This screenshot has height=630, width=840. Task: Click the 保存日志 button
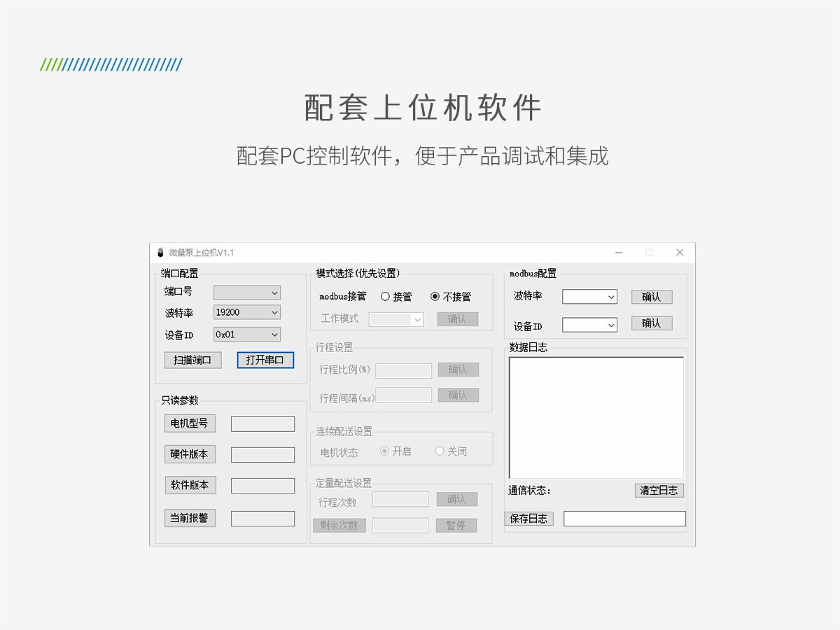click(x=528, y=519)
